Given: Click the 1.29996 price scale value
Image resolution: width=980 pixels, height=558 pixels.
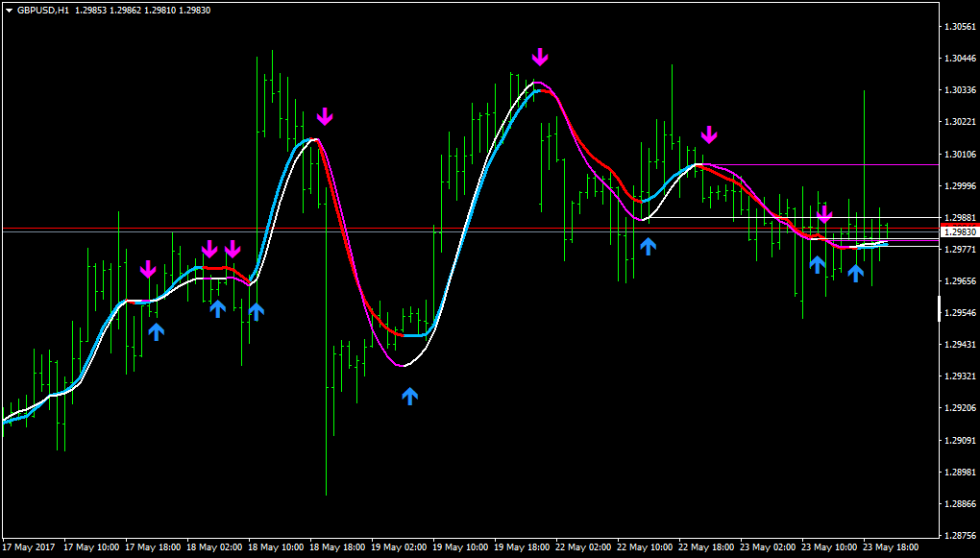Looking at the screenshot, I should (961, 185).
